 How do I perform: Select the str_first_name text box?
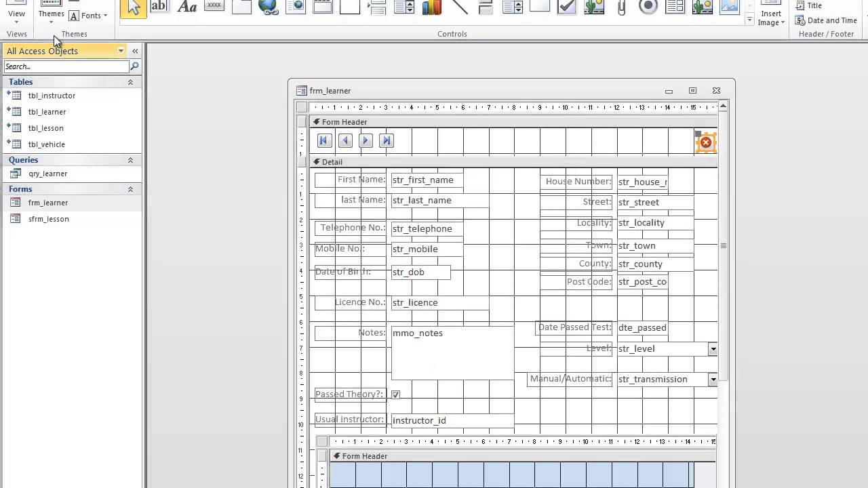tap(427, 180)
